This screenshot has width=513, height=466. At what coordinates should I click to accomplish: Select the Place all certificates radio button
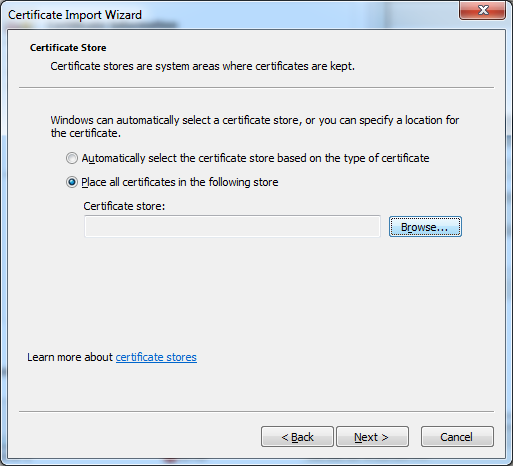click(72, 182)
